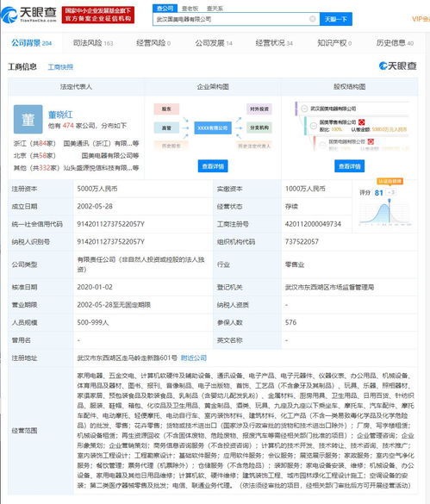This screenshot has height=504, width=430.
Task: Open the 国美通讯（浙江）有限 company link
Action: coord(101,143)
